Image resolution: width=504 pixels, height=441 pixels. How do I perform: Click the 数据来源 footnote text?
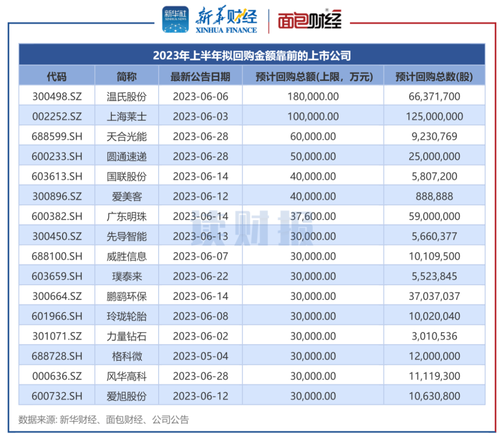pos(104,420)
